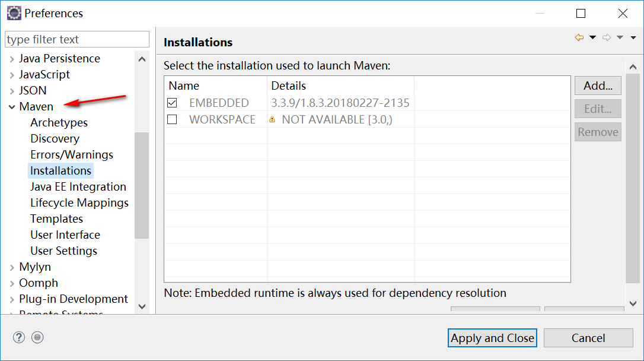The image size is (644, 361).
Task: Click the type filter text field
Action: pos(77,39)
